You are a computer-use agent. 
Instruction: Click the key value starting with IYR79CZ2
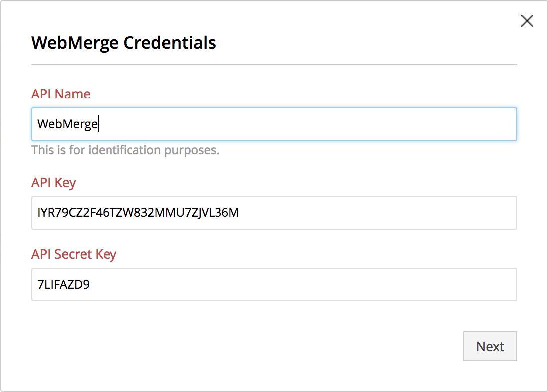tap(138, 213)
